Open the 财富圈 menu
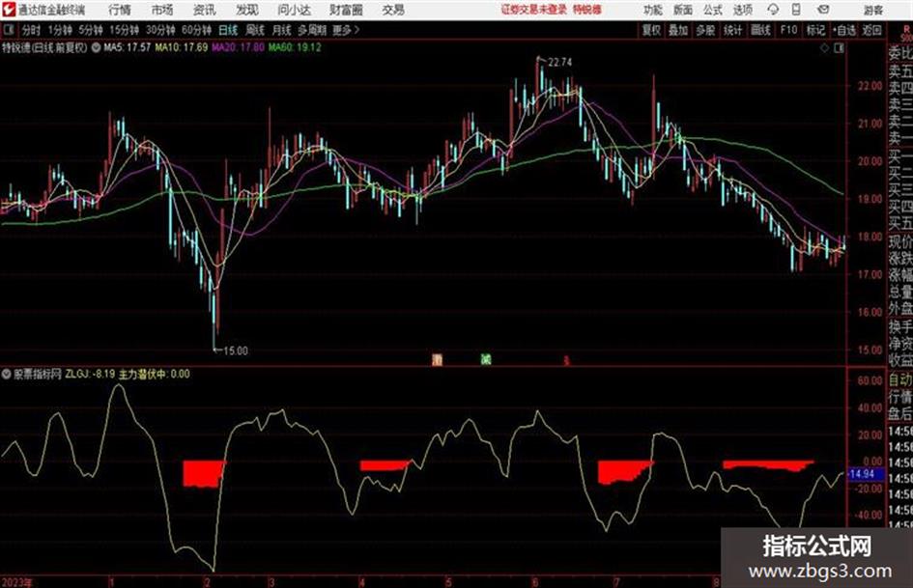Viewport: 913px width, 588px height. coord(346,10)
